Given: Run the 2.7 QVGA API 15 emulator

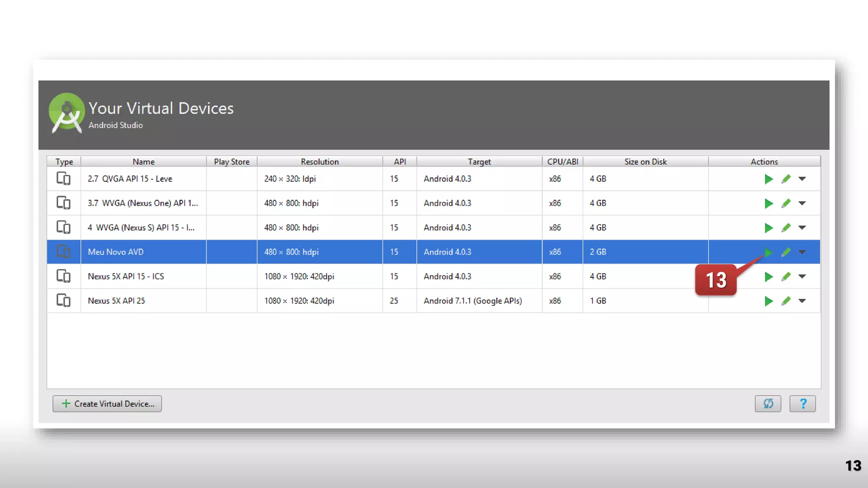Looking at the screenshot, I should (x=768, y=179).
